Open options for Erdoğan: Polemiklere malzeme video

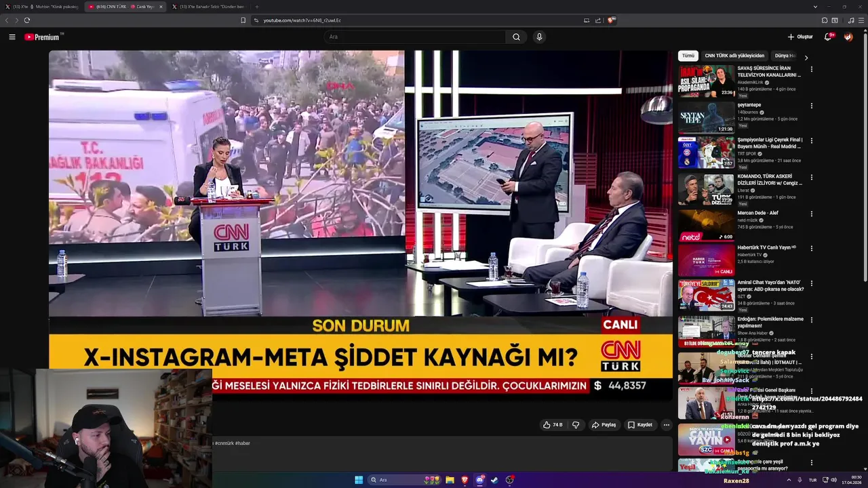pyautogui.click(x=811, y=320)
